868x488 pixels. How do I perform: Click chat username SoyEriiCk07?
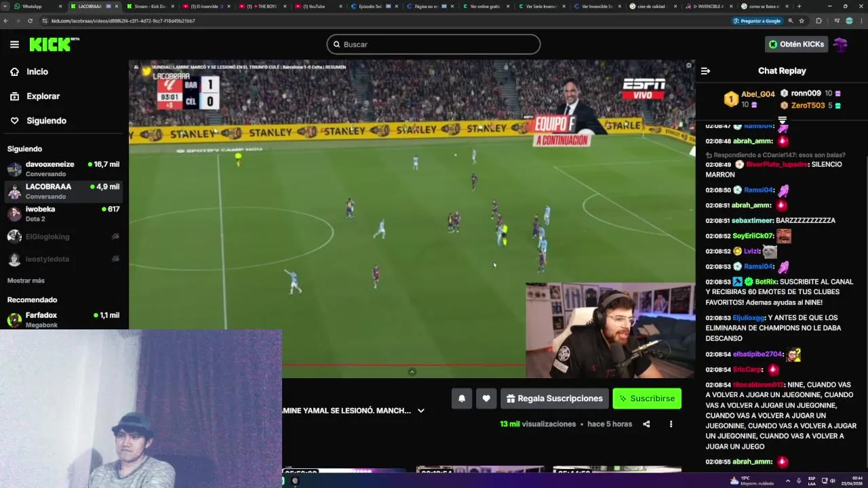click(753, 236)
